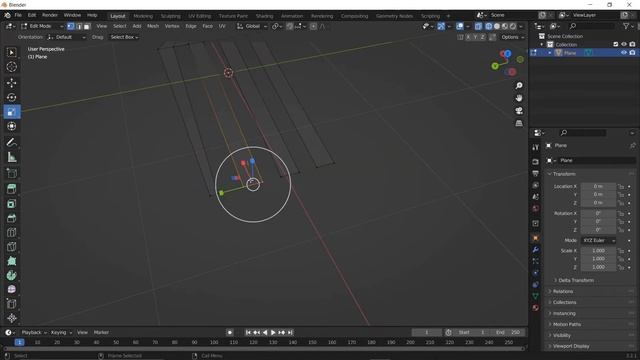Enable edge select mode

(x=79, y=26)
